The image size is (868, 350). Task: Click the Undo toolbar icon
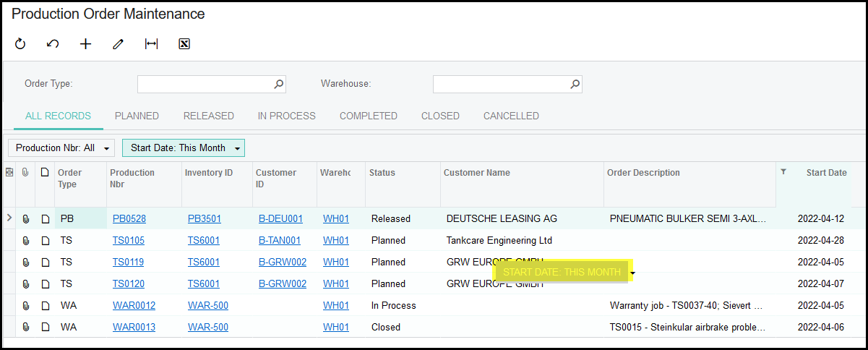(53, 44)
